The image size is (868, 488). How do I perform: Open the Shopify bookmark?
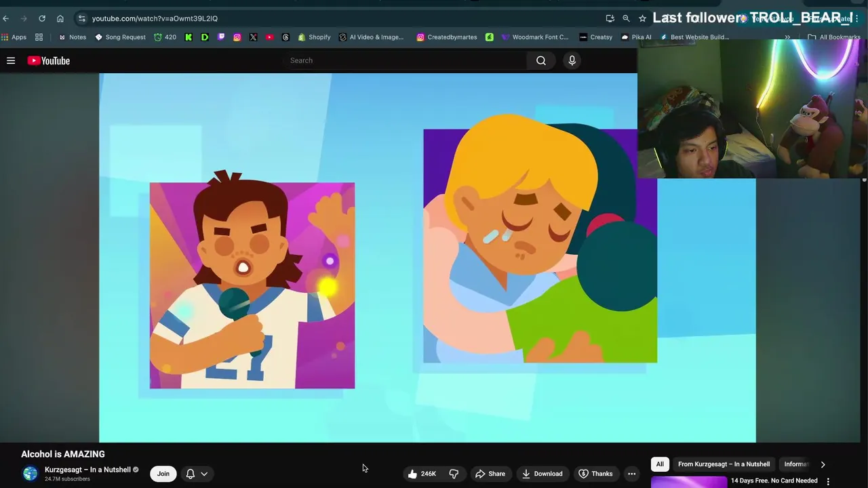314,37
